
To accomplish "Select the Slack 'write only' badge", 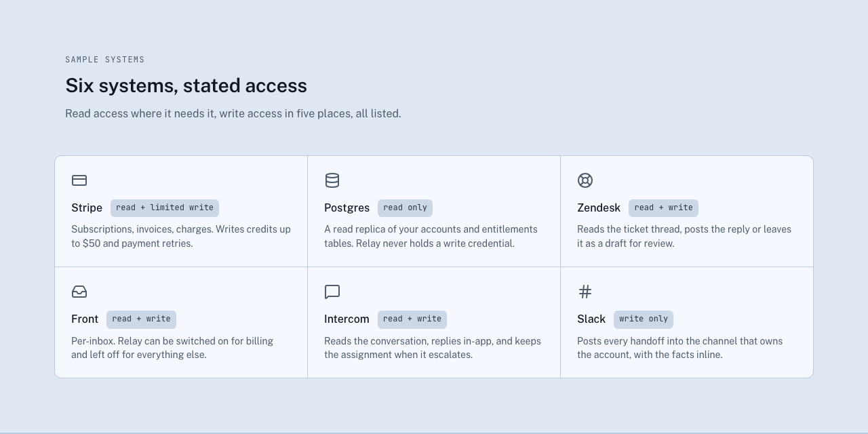I will click(x=644, y=319).
